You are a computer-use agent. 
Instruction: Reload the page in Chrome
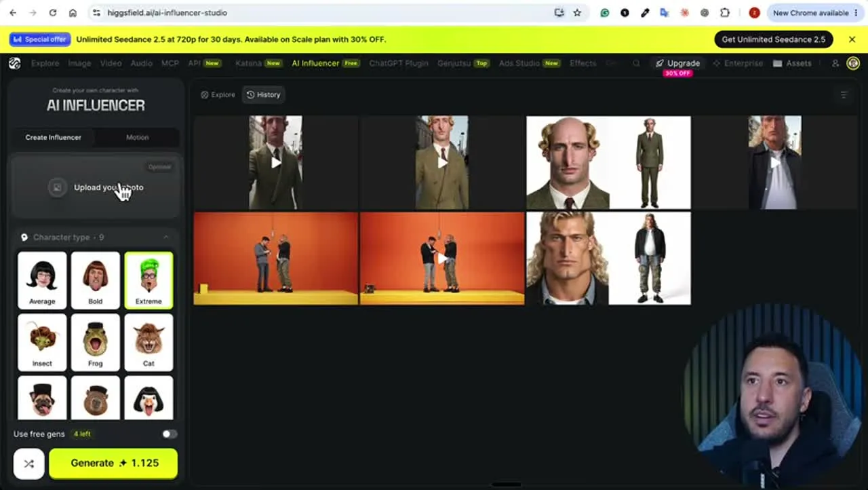(53, 13)
